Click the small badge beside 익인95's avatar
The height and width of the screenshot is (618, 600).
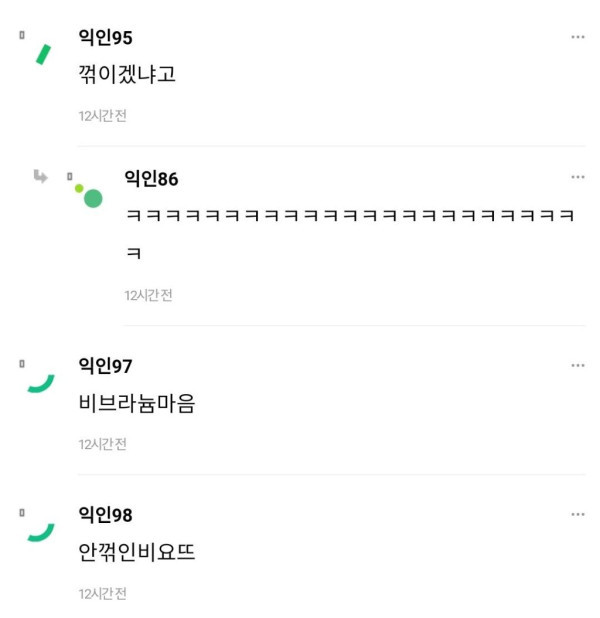click(22, 35)
